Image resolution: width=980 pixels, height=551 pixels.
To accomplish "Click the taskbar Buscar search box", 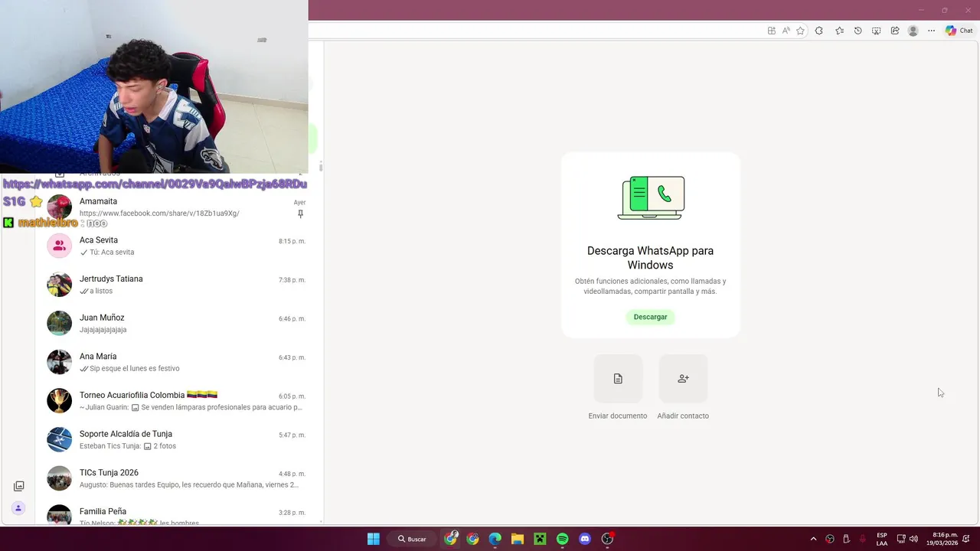I will 413,539.
